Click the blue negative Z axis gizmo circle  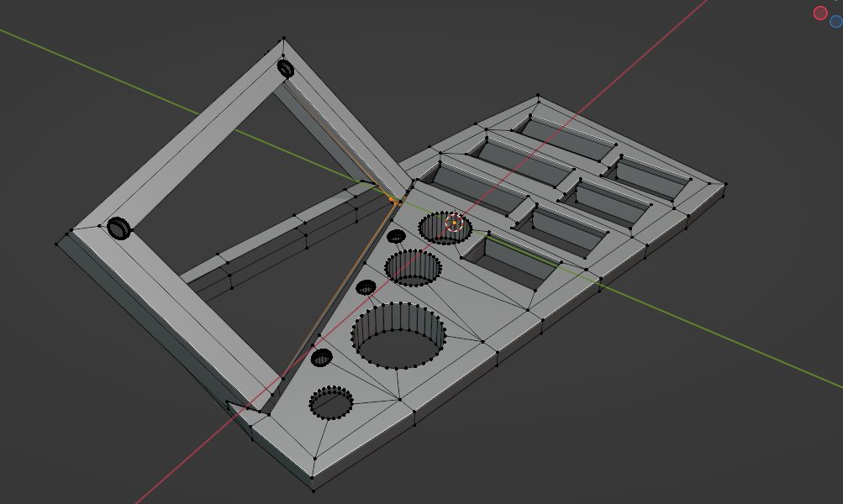836,22
